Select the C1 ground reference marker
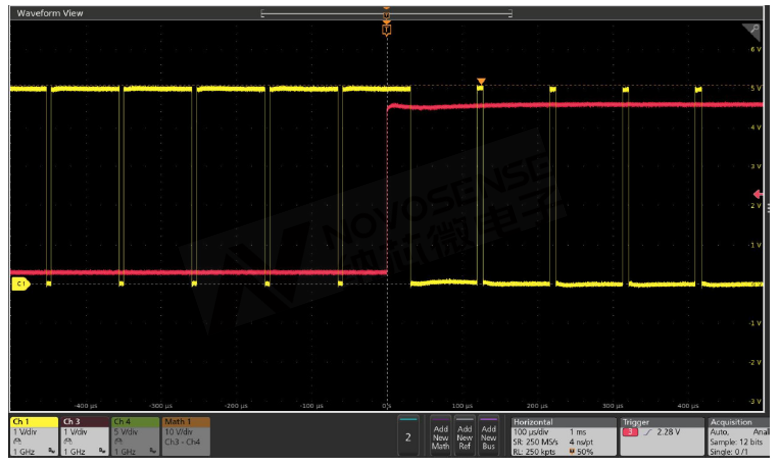The width and height of the screenshot is (778, 465). pos(19,285)
